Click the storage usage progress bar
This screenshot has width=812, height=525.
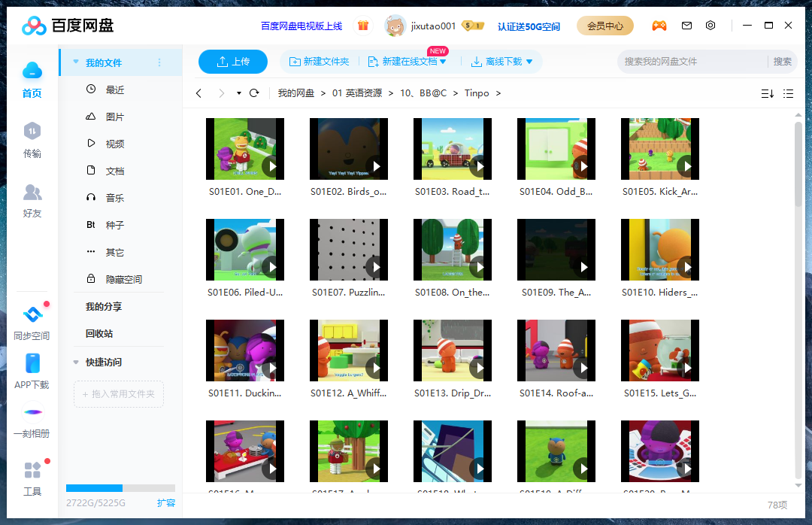(120, 487)
